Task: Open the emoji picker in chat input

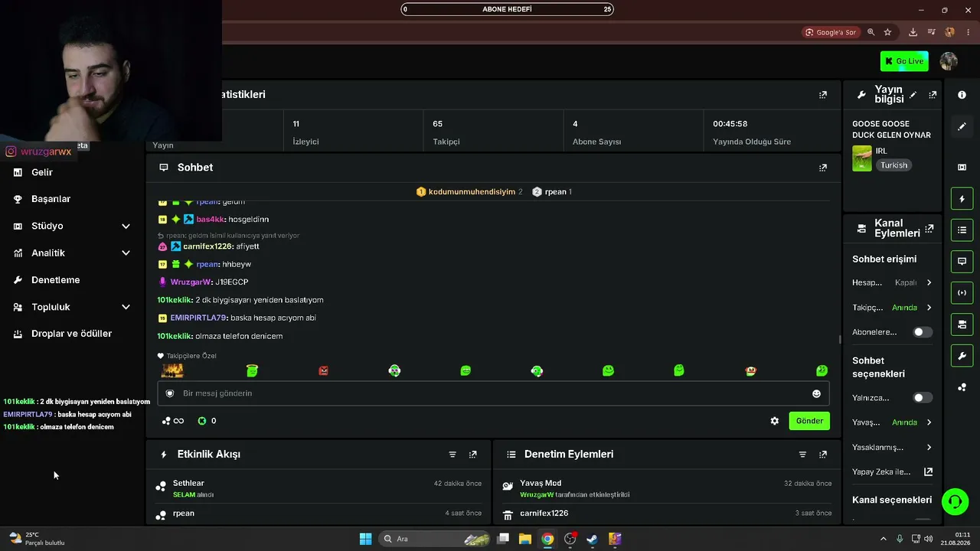Action: click(x=816, y=393)
